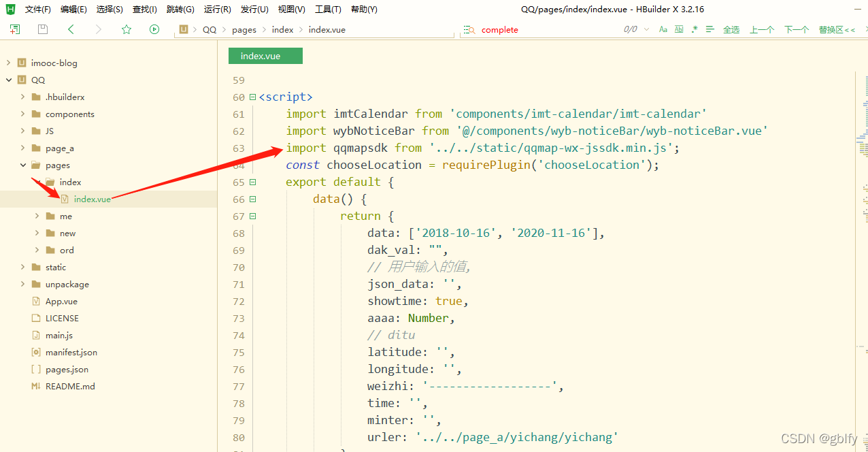Click the pages.json bracket icon

click(36, 369)
